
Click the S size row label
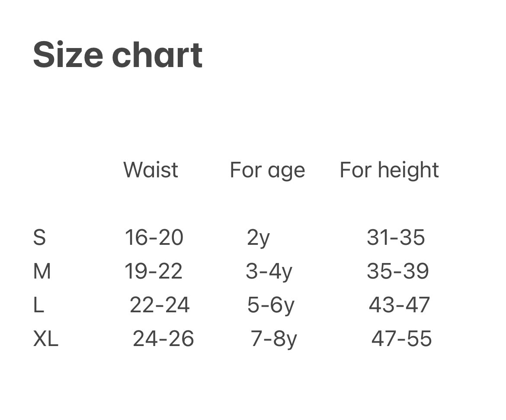click(39, 237)
